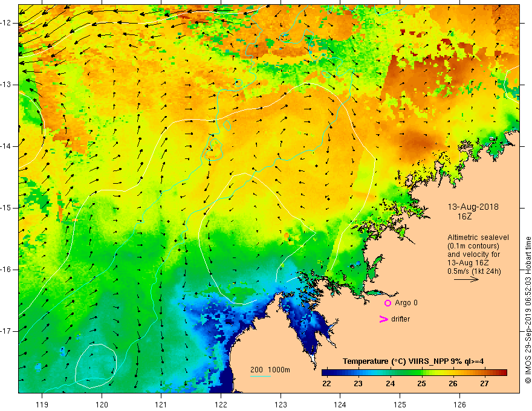Click the colorbar tick label 24
The height and width of the screenshot is (411, 532).
pos(390,384)
